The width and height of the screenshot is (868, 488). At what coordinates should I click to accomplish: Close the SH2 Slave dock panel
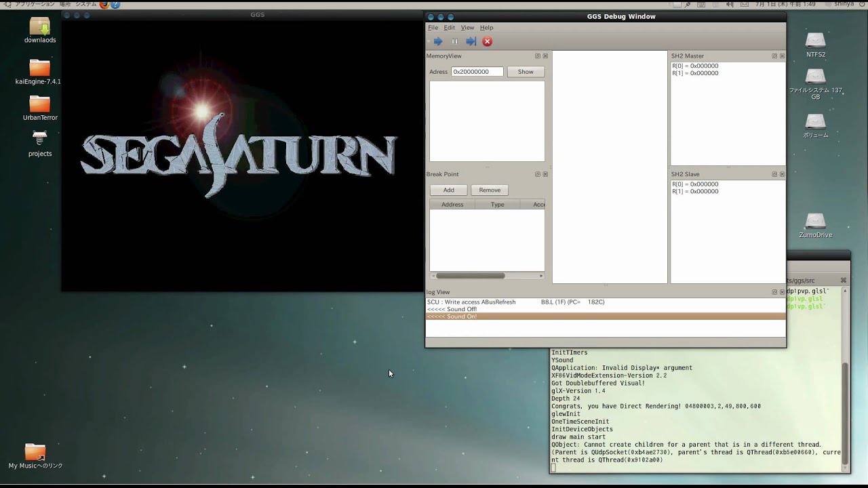(782, 174)
